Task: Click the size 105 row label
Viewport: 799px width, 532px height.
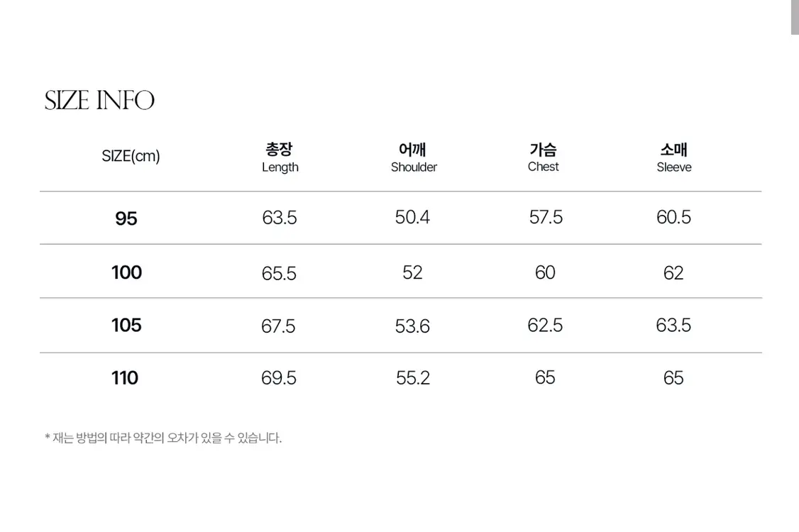Action: [x=126, y=325]
